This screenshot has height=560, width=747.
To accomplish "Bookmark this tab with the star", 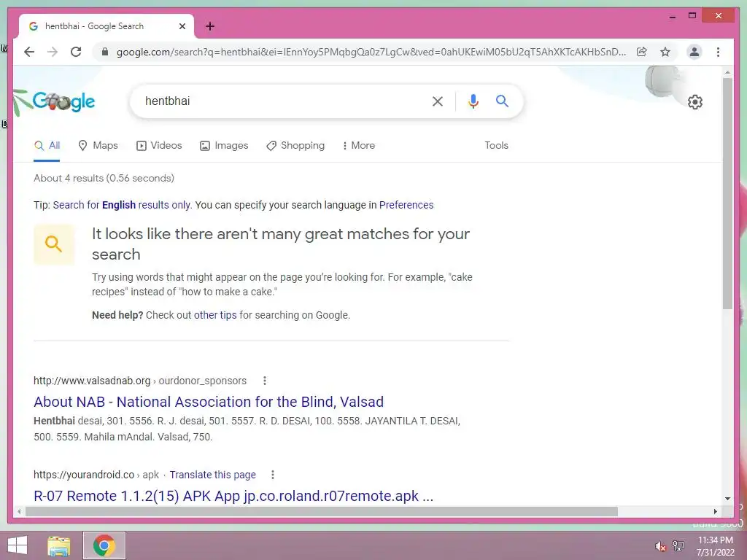I will (665, 52).
